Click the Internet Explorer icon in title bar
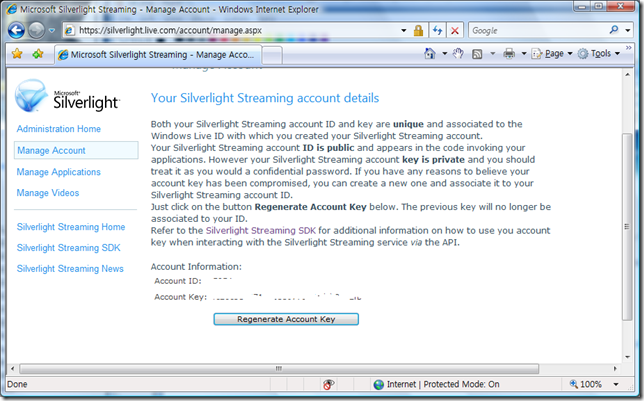Screen dimensions: 644x401 click(12, 9)
